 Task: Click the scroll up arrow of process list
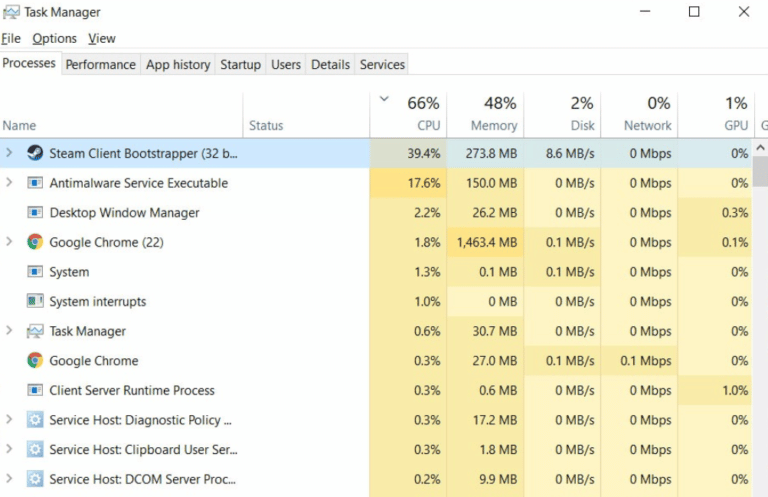[760, 147]
